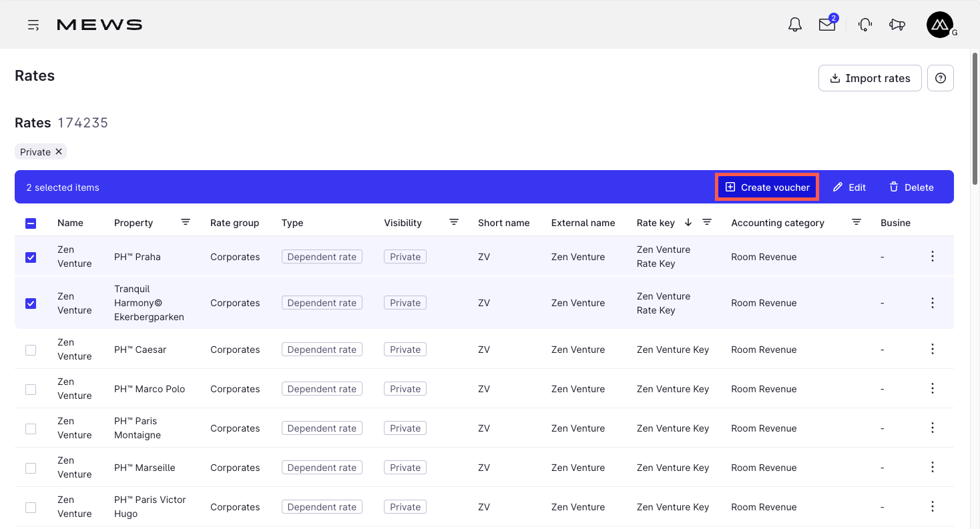Viewport: 980px width, 529px height.
Task: Click the PH™ Caesar property cell
Action: tap(140, 350)
